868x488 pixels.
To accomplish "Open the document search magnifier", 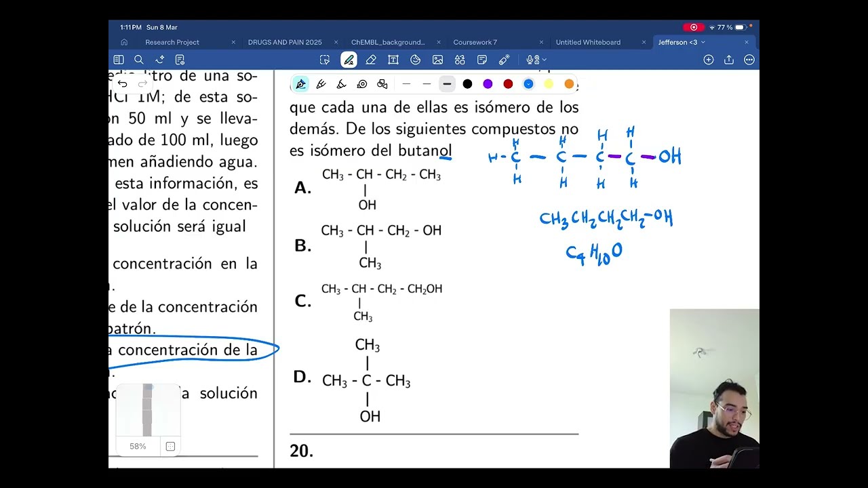I will [x=139, y=60].
